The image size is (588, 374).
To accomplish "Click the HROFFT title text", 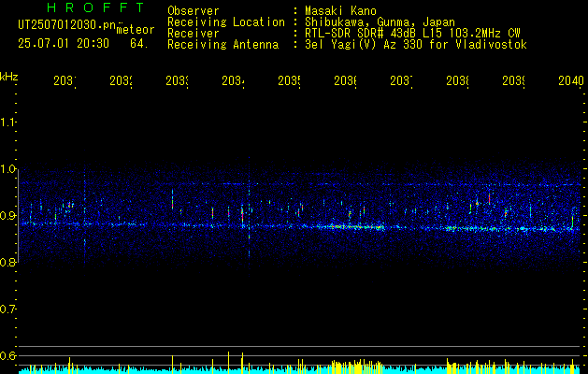I will [x=96, y=7].
